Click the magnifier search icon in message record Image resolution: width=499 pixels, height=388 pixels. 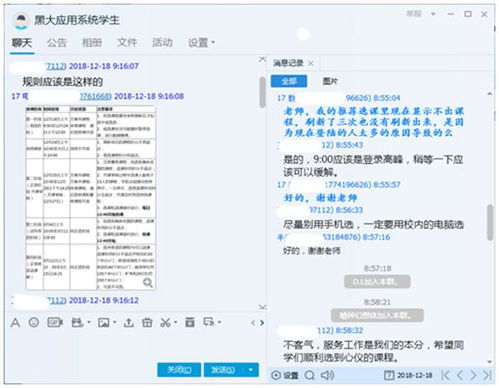pyautogui.click(x=310, y=375)
